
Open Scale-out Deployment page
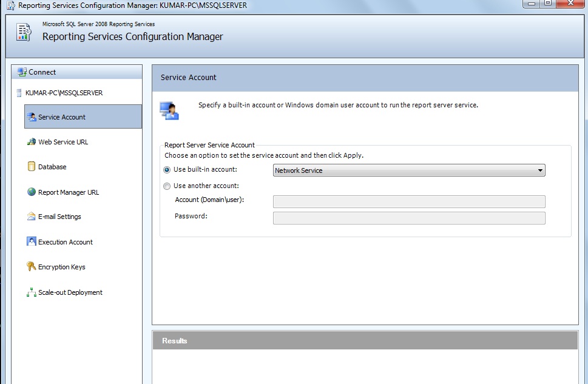70,292
